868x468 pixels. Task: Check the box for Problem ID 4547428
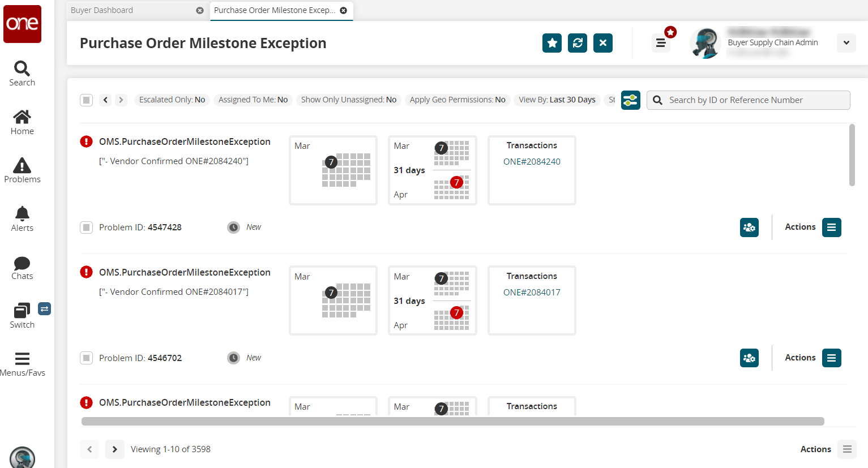(x=86, y=227)
